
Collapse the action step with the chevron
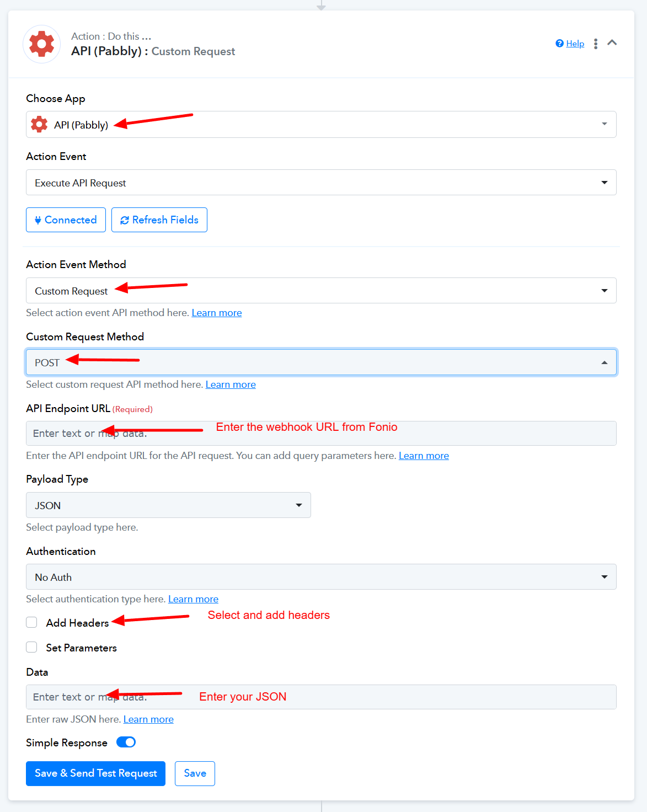(x=612, y=43)
